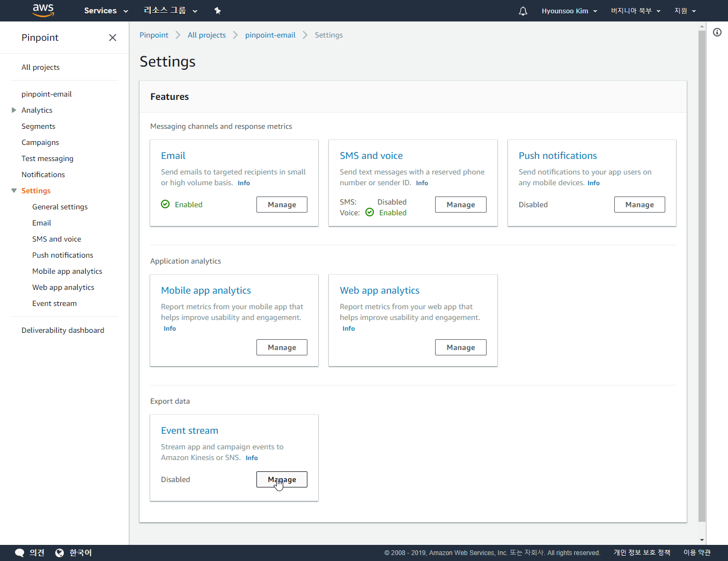Open Mobile app analytics sidebar subitem
The width and height of the screenshot is (728, 561).
pyautogui.click(x=67, y=271)
